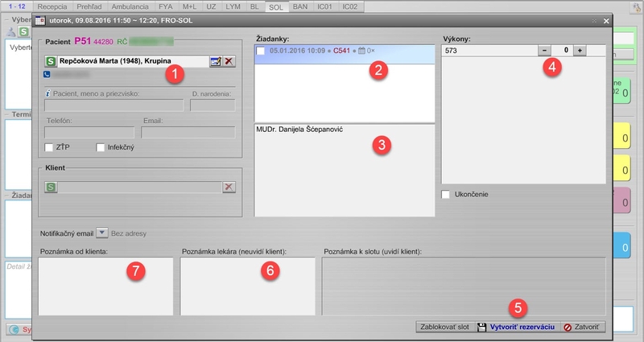Click the edit patient card icon
The image size is (644, 342).
(215, 60)
